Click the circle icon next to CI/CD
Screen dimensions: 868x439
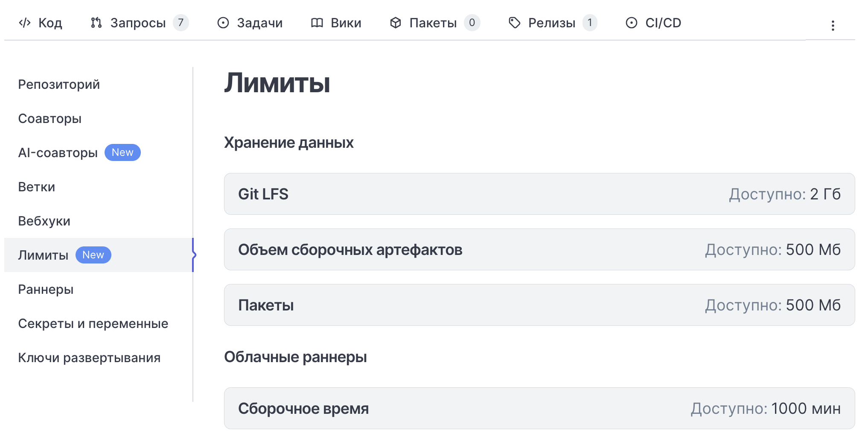click(x=632, y=23)
